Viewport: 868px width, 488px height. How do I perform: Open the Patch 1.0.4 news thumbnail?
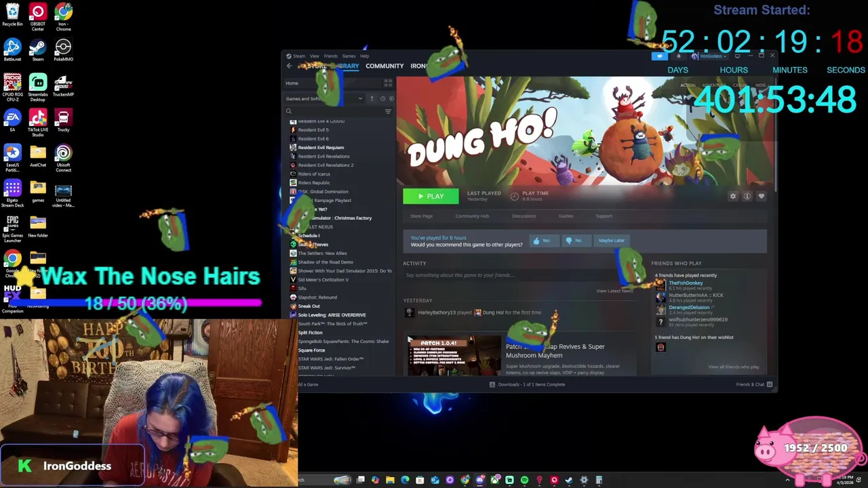point(454,356)
